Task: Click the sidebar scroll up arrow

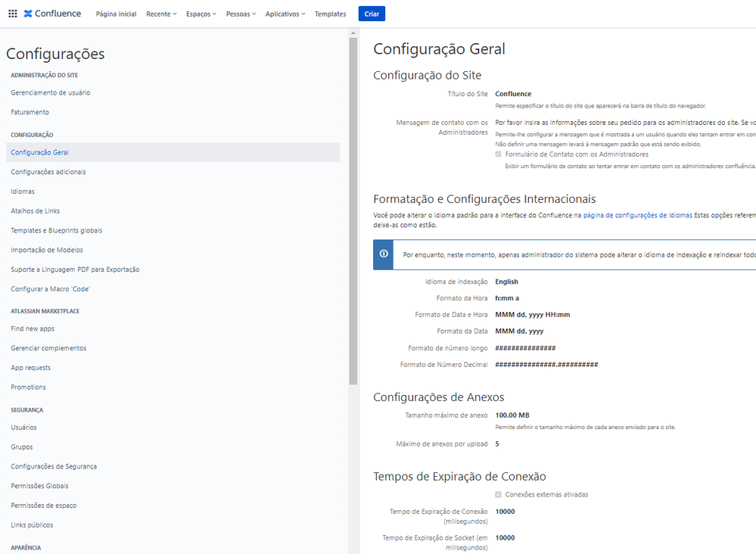Action: [353, 33]
